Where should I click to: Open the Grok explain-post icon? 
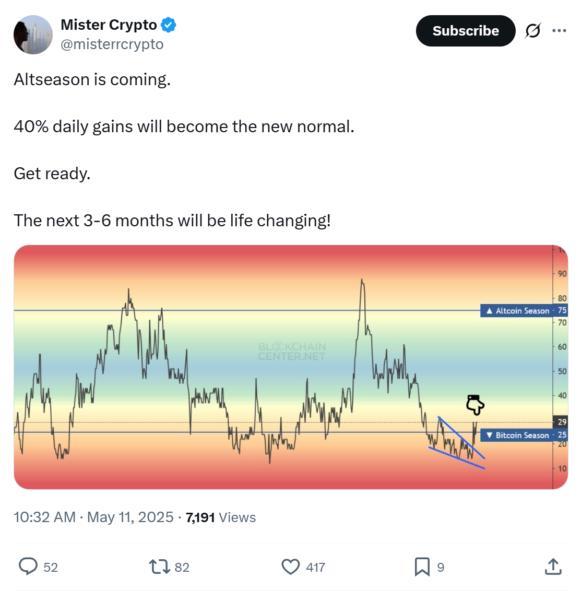click(532, 31)
